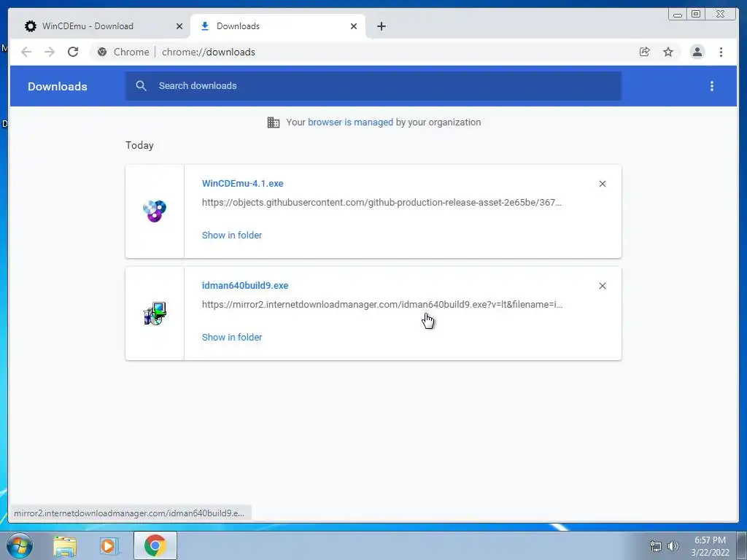The height and width of the screenshot is (560, 747).
Task: Go back to the previous page
Action: [x=26, y=52]
